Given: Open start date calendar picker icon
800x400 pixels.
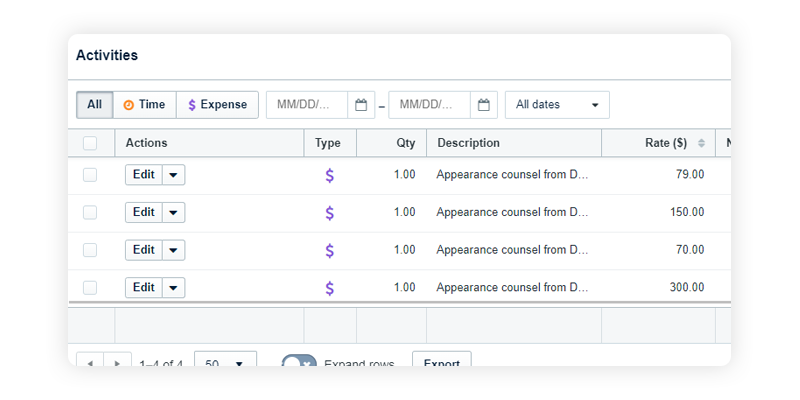Looking at the screenshot, I should click(361, 105).
